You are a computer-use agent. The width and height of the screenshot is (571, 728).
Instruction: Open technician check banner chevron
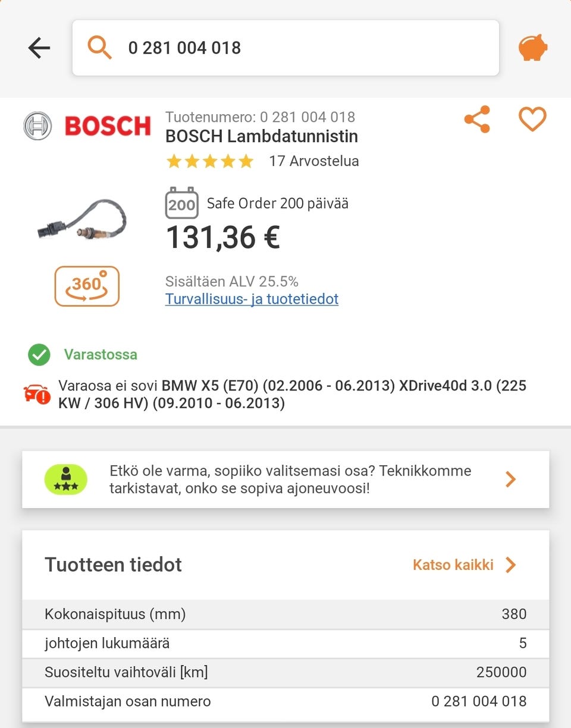point(510,480)
